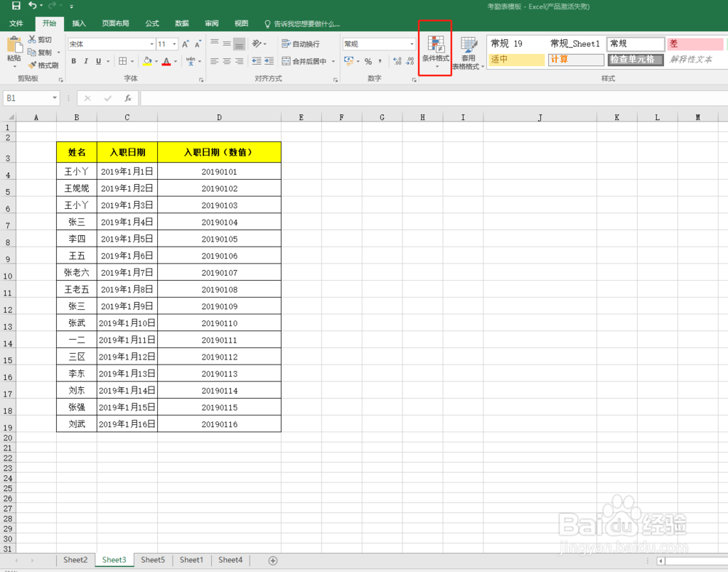The image size is (728, 572).
Task: Click the formula bar input field
Action: [434, 98]
